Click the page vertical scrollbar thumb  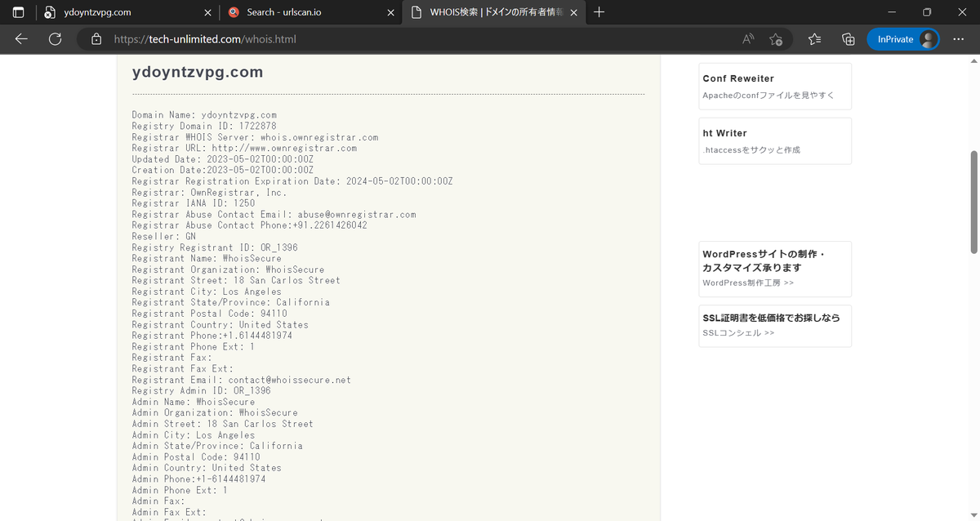(x=973, y=202)
